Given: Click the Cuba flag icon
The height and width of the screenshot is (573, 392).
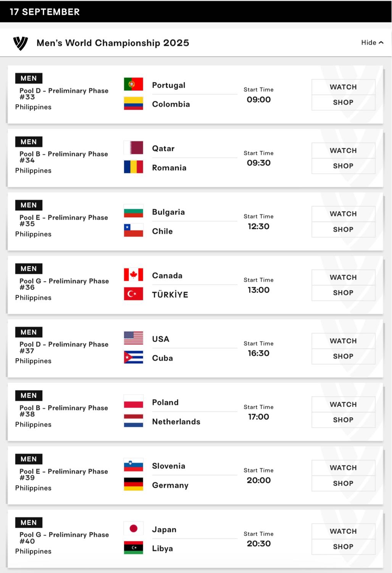Looking at the screenshot, I should pos(134,357).
